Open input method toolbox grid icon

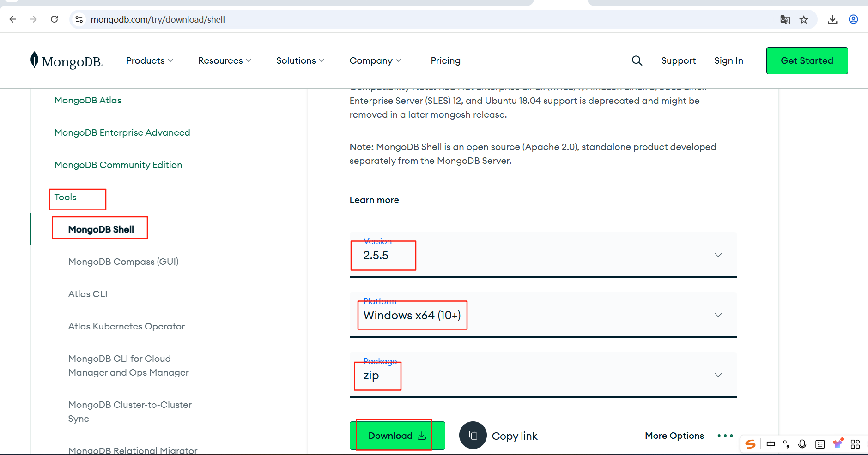click(855, 444)
